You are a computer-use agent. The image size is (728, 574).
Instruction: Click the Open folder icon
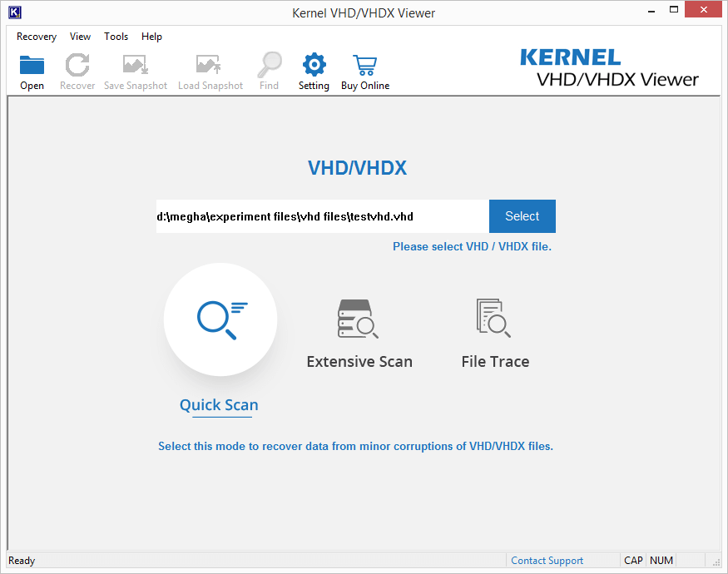pyautogui.click(x=32, y=65)
